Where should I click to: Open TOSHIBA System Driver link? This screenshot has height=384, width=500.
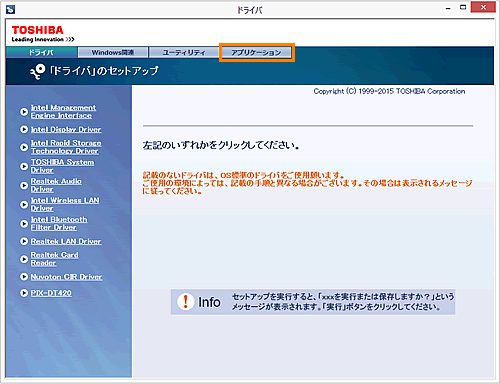pos(62,166)
